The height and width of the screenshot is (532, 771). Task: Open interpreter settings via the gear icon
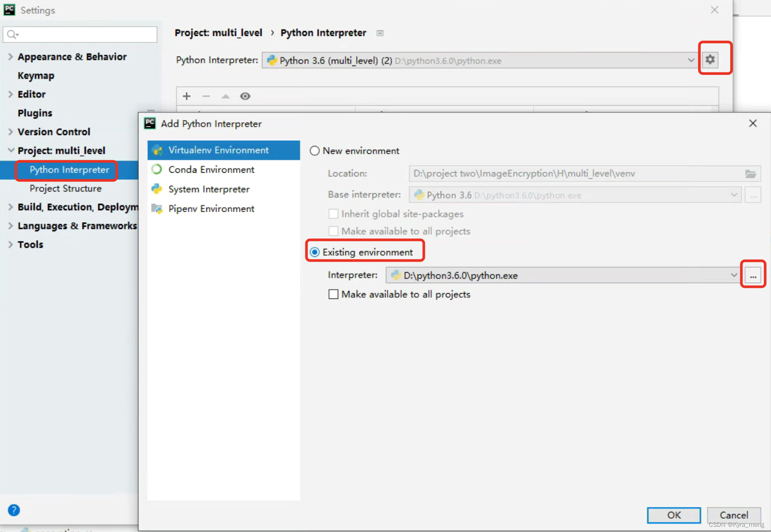710,60
